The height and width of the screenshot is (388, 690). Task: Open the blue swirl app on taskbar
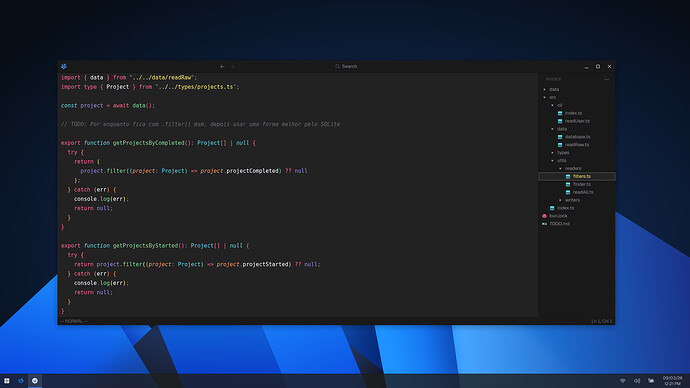(x=21, y=381)
